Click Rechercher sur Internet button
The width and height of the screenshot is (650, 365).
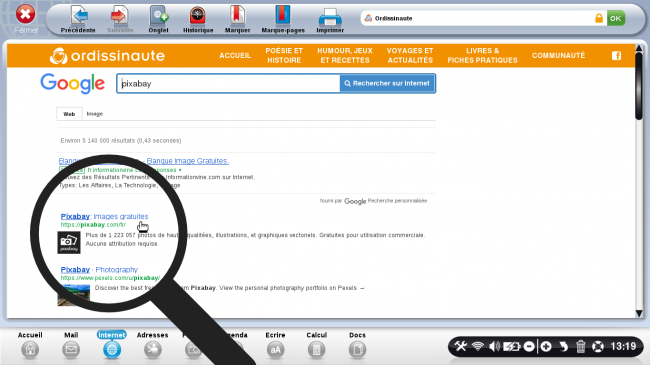[387, 83]
